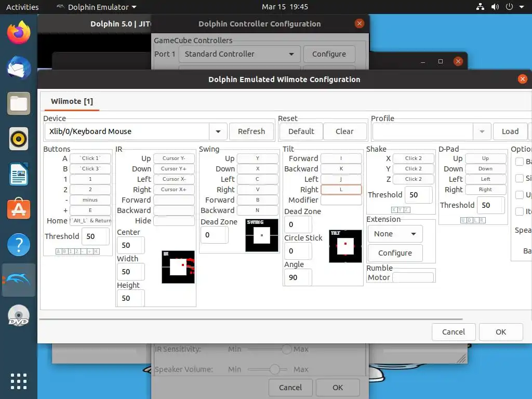Click the Speaker Volume slider handle
This screenshot has width=532, height=399.
click(x=274, y=369)
